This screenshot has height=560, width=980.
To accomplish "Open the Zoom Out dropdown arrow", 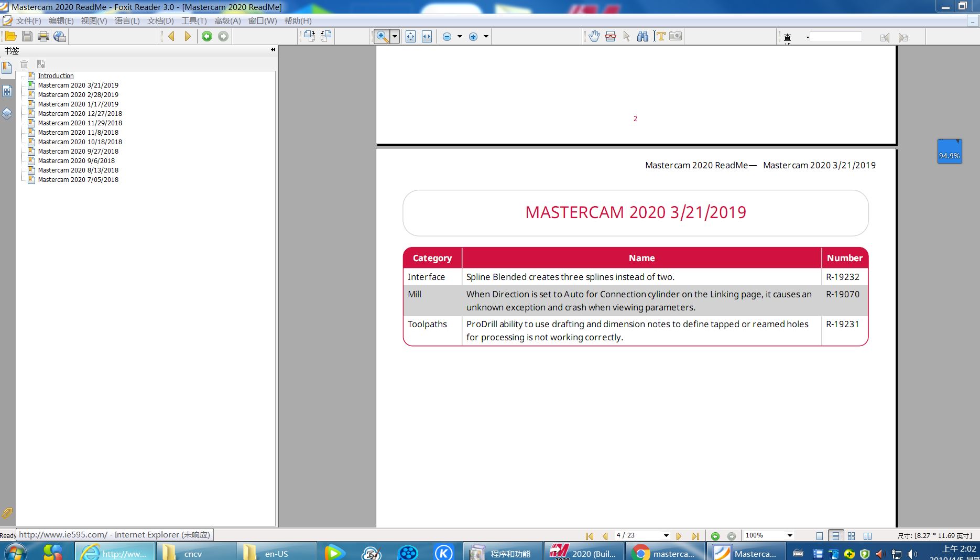I will (x=460, y=37).
